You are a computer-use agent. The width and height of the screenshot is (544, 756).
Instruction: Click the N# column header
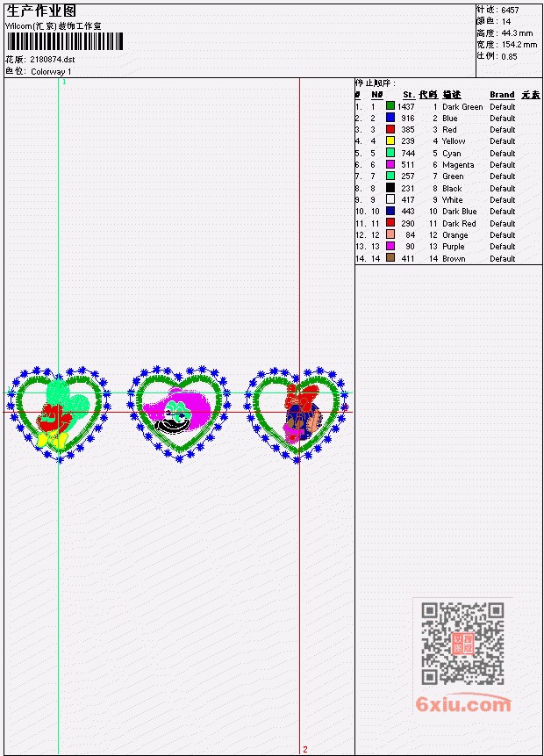click(376, 95)
